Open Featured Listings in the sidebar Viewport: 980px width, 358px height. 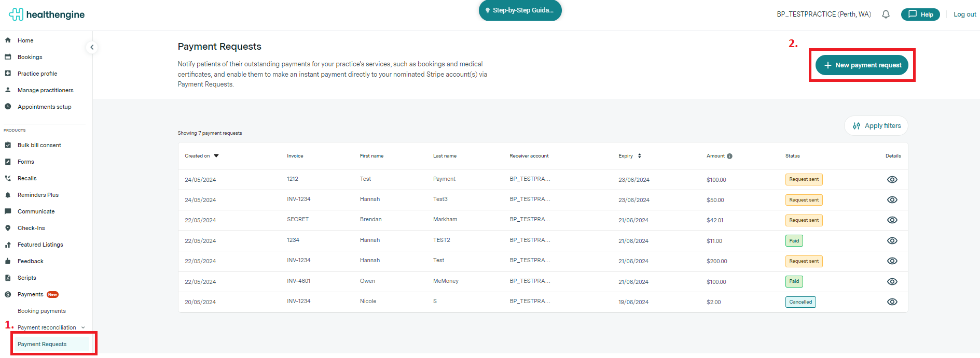tap(40, 245)
